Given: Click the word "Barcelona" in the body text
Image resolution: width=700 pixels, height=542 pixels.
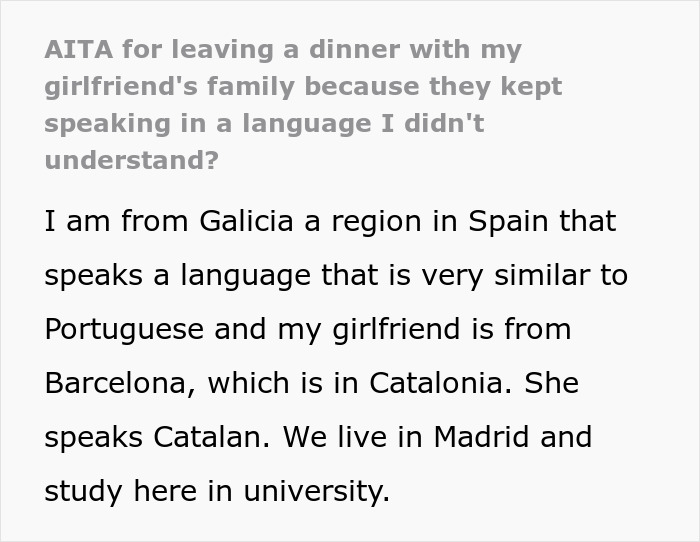Looking at the screenshot, I should point(123,383).
